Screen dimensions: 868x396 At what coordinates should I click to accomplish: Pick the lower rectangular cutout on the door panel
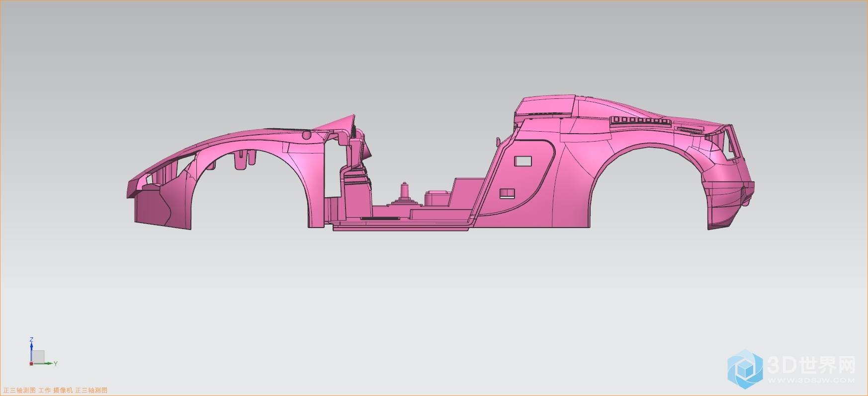tap(507, 194)
